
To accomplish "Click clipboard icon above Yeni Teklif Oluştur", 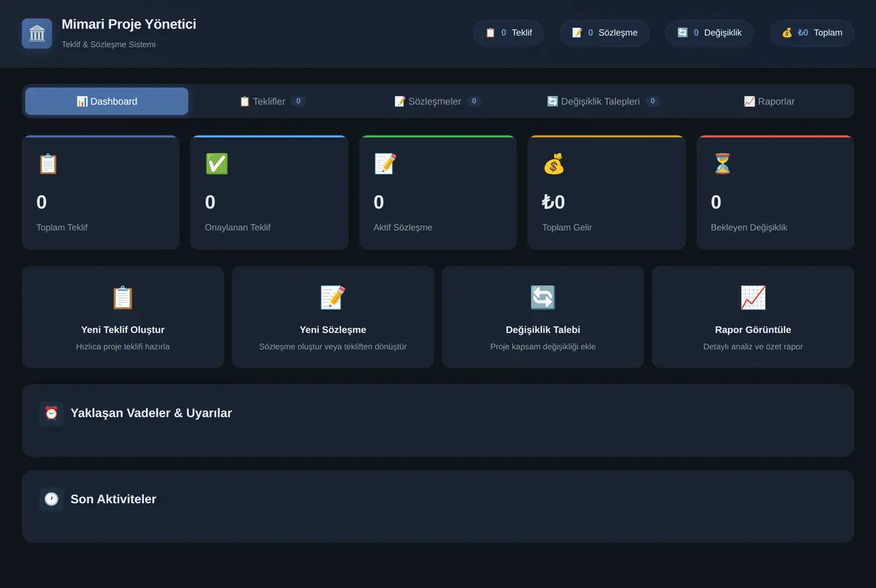I will pyautogui.click(x=123, y=298).
